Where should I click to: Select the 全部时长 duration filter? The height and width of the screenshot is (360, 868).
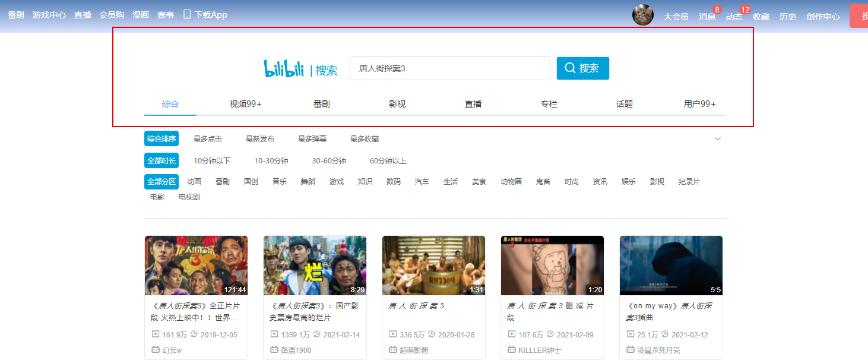[161, 160]
